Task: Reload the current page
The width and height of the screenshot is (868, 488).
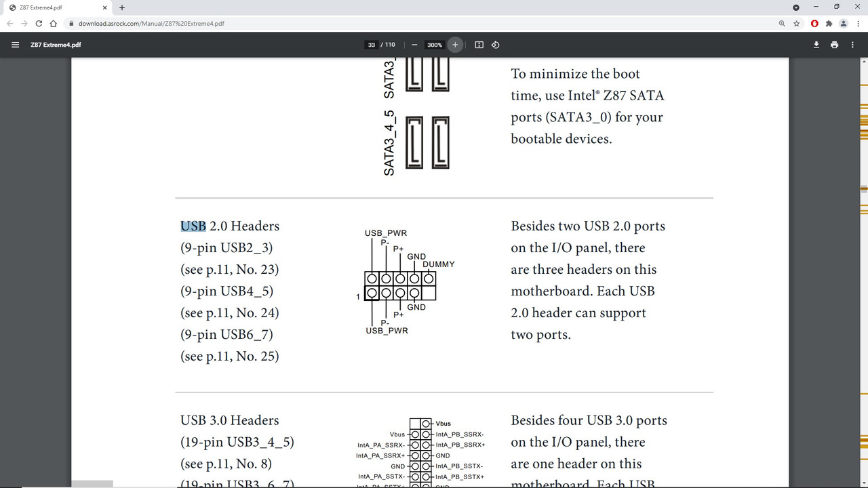Action: pos(39,23)
